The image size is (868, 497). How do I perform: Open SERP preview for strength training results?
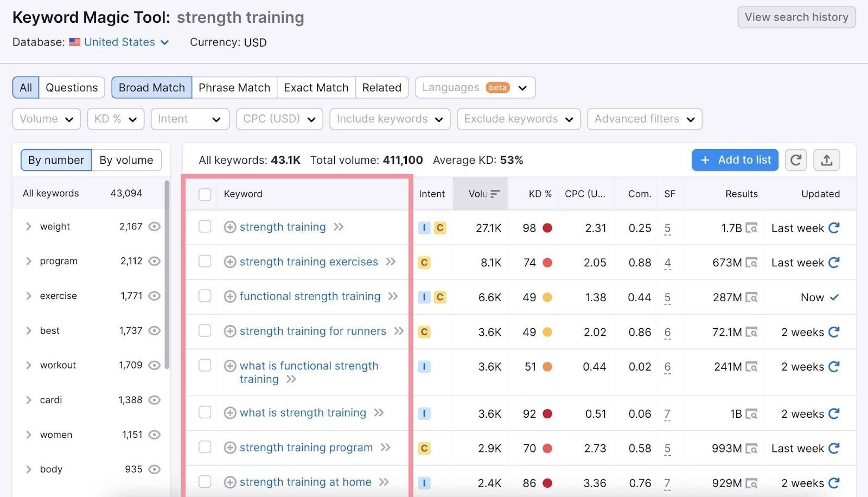tap(752, 228)
